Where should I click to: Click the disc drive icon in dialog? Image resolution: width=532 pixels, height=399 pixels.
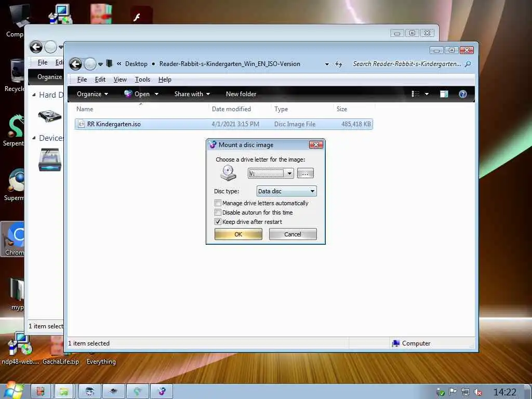coord(228,173)
